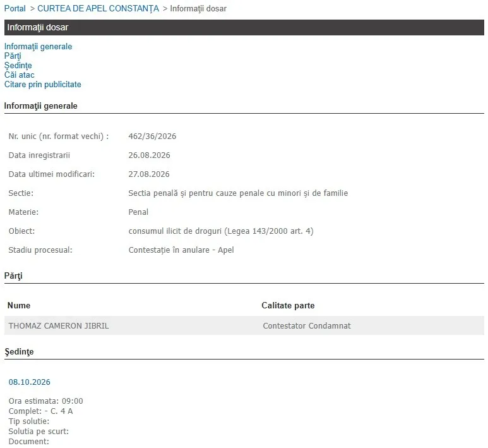488x448 pixels.
Task: Open Citare prin publicitate link
Action: (x=43, y=85)
